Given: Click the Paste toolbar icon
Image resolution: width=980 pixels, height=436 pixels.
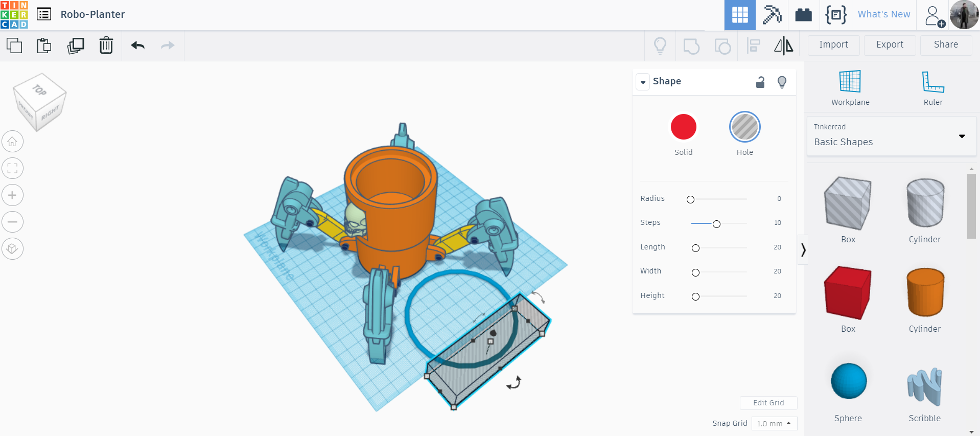Looking at the screenshot, I should (x=44, y=45).
